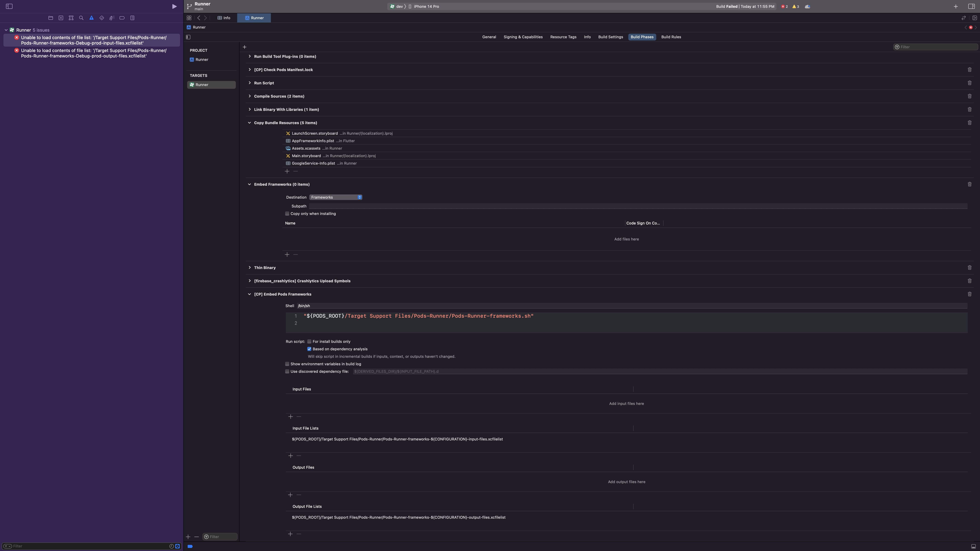The image size is (980, 551).
Task: Delete the Thin Binary build phase
Action: coord(969,268)
